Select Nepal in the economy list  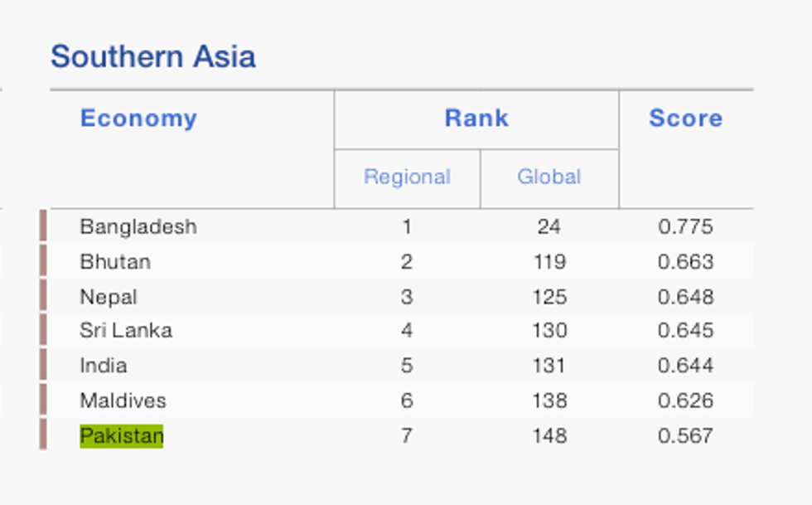tap(109, 297)
